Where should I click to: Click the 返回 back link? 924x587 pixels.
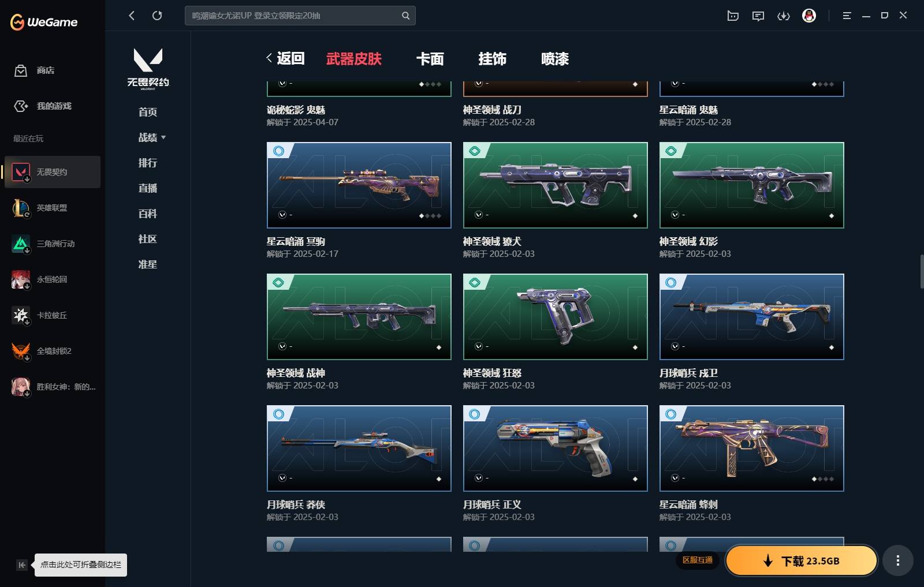pos(285,58)
